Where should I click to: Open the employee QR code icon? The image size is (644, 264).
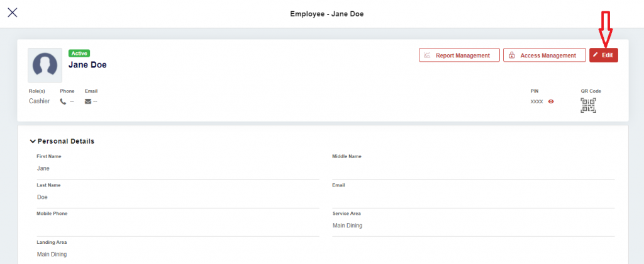[x=588, y=105]
